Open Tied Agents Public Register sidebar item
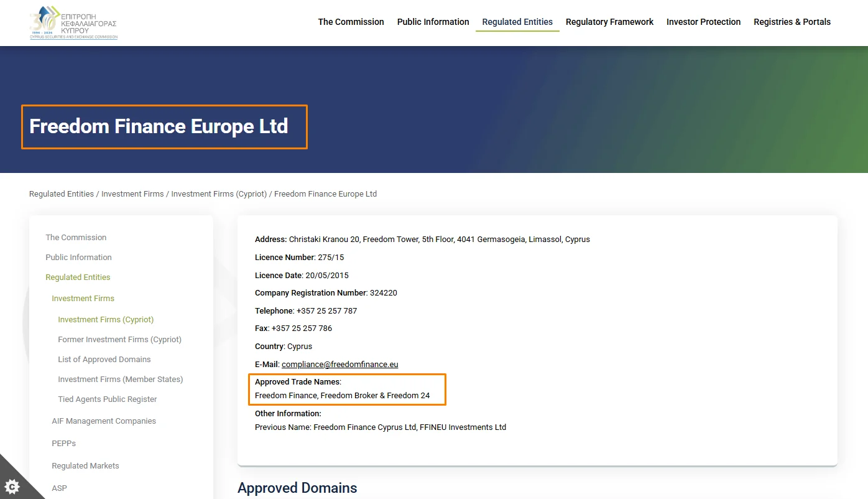The height and width of the screenshot is (499, 868). pos(107,399)
